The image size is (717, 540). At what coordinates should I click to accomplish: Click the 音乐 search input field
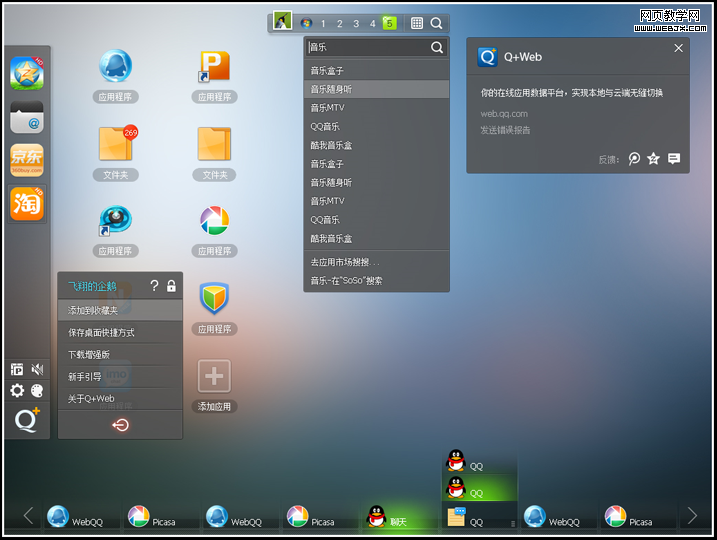(x=366, y=47)
